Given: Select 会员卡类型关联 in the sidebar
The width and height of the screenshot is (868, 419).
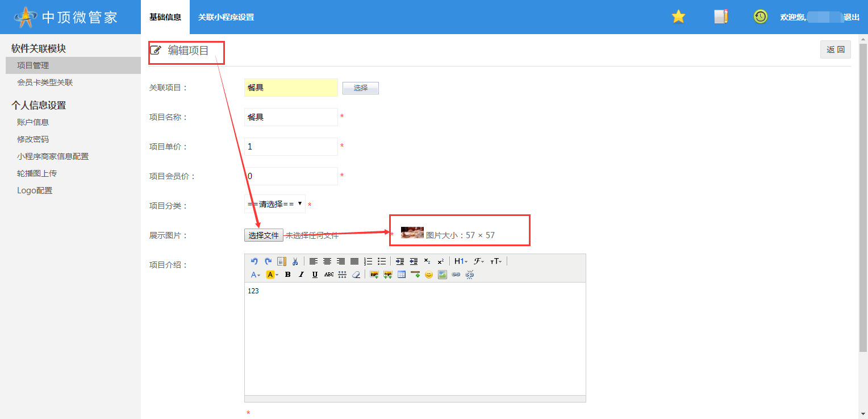Looking at the screenshot, I should (45, 82).
